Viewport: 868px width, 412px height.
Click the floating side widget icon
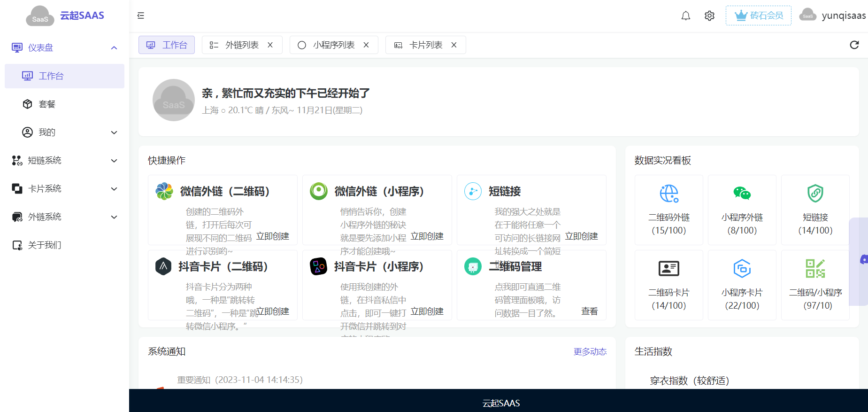click(864, 259)
